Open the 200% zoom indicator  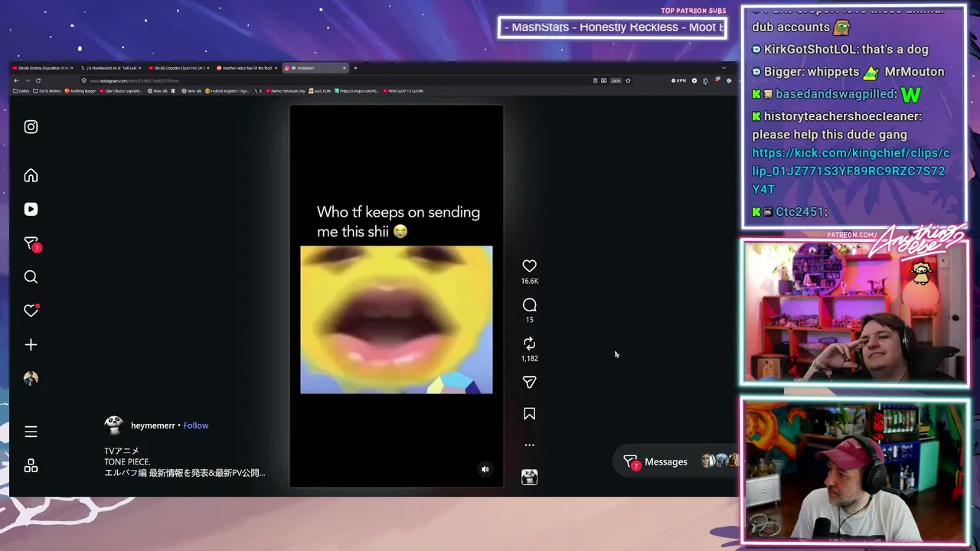click(x=616, y=80)
